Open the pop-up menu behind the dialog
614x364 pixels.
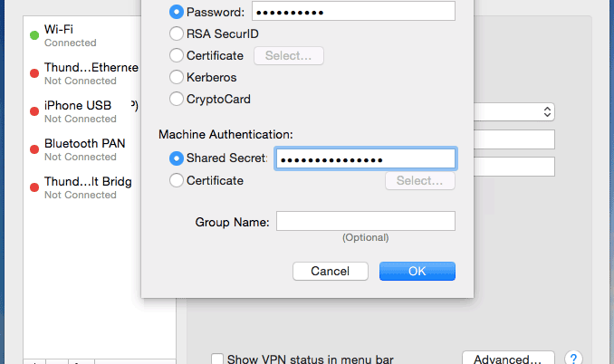[x=546, y=111]
